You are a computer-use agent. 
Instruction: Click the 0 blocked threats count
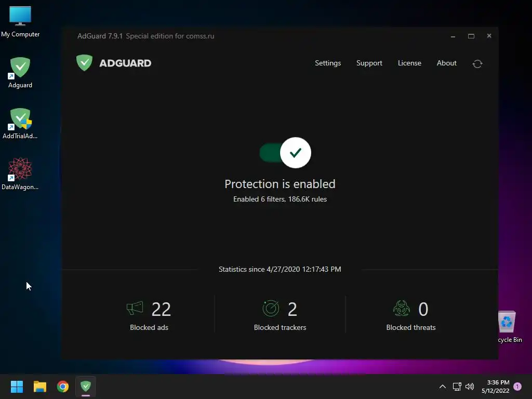point(423,310)
